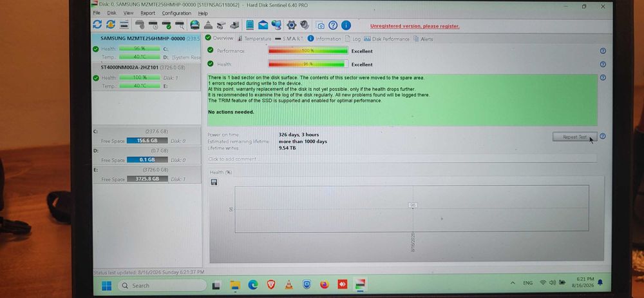Switch to the Alerts tab
The height and width of the screenshot is (298, 644).
point(424,39)
